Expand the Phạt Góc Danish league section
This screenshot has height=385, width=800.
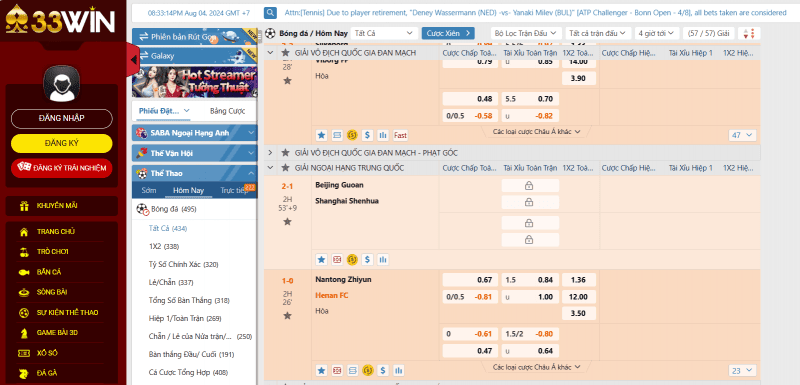pos(270,152)
